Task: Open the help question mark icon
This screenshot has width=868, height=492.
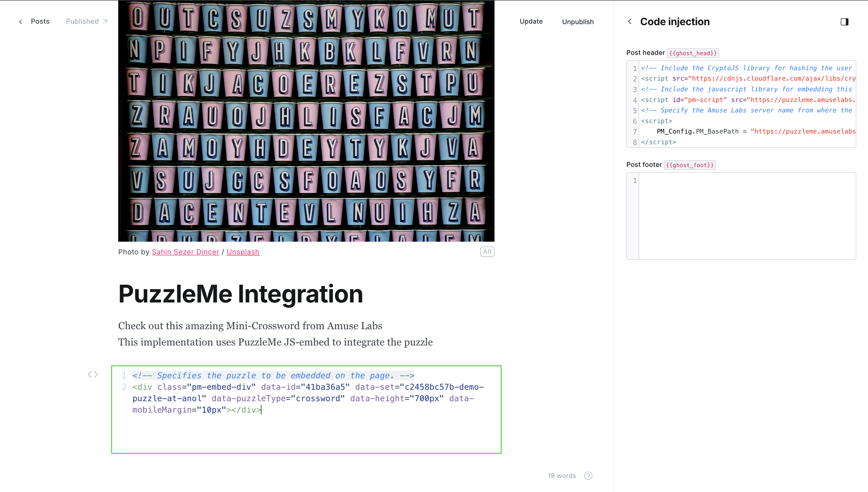Action: pos(588,475)
